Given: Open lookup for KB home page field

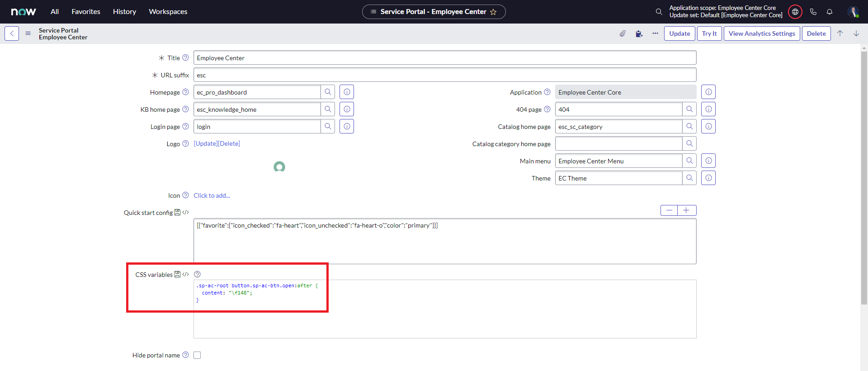Looking at the screenshot, I should coord(328,109).
